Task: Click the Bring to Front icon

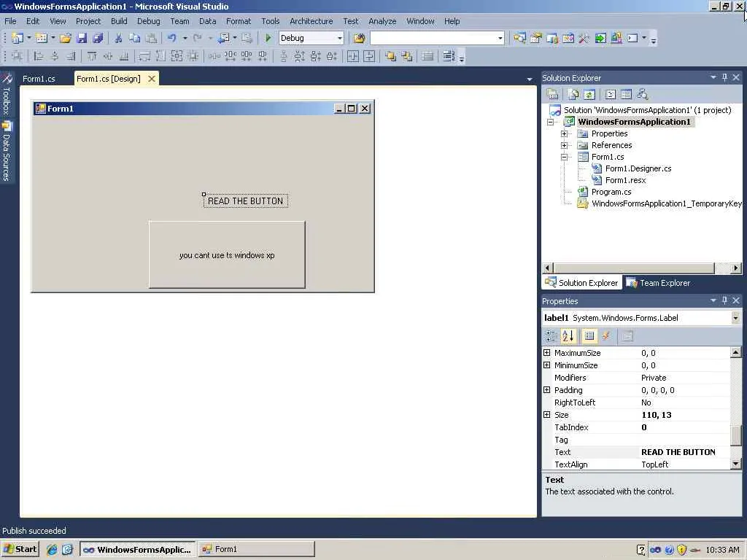Action: pos(391,56)
